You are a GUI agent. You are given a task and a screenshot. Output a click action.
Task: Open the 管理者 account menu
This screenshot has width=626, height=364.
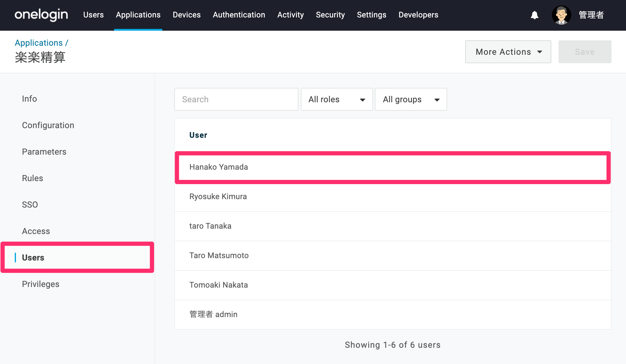coord(591,15)
